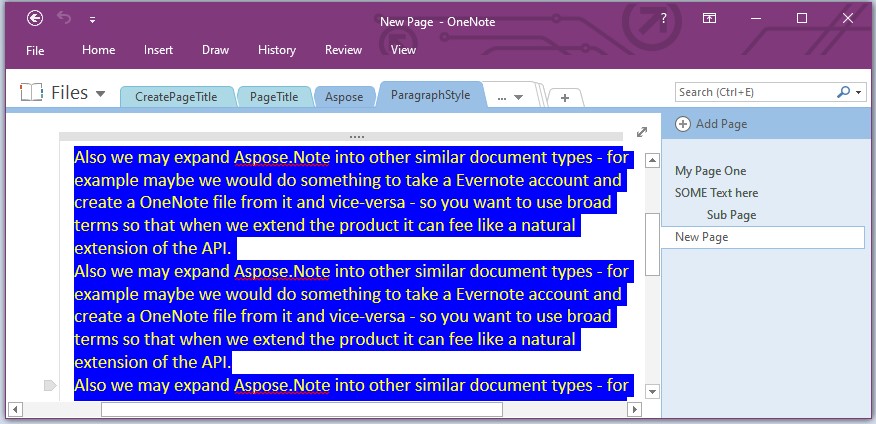Screen dimensions: 876x424
Task: Open Customize Quick Access Toolbar dropdown
Action: 93,18
